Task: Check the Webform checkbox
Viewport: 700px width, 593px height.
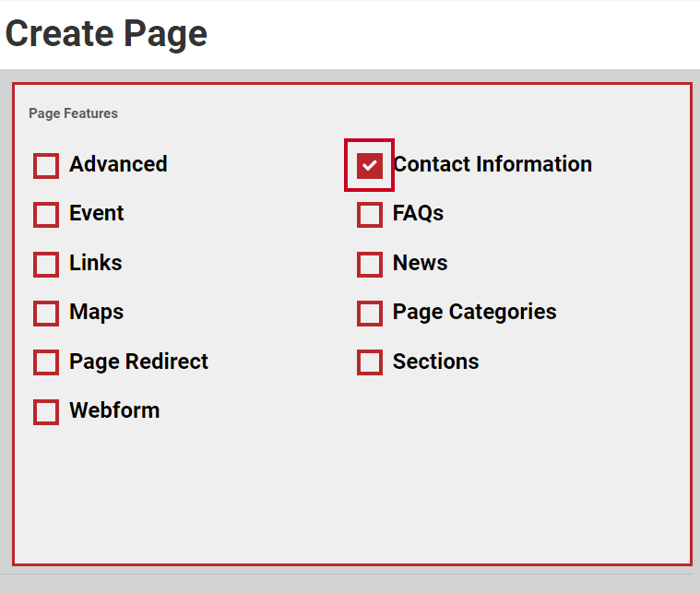Action: (46, 411)
